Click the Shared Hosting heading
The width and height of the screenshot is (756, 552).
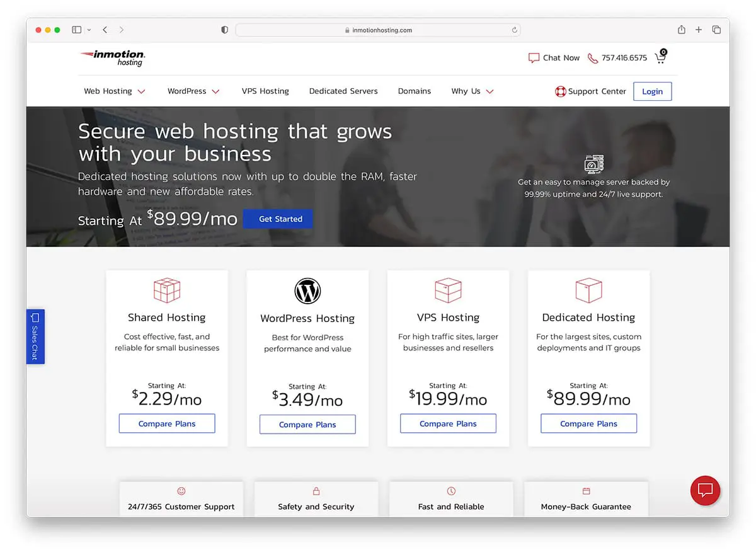pos(167,318)
